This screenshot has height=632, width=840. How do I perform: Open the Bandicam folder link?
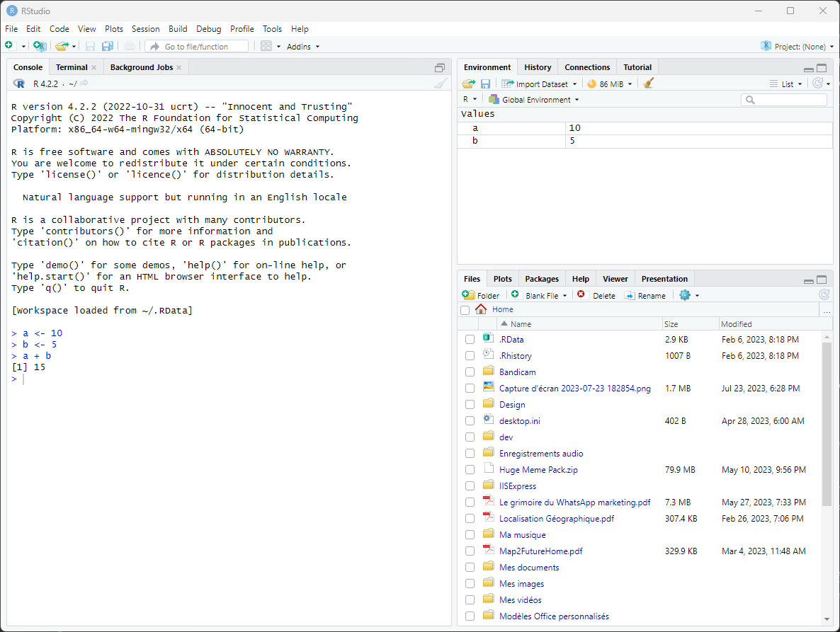(518, 372)
